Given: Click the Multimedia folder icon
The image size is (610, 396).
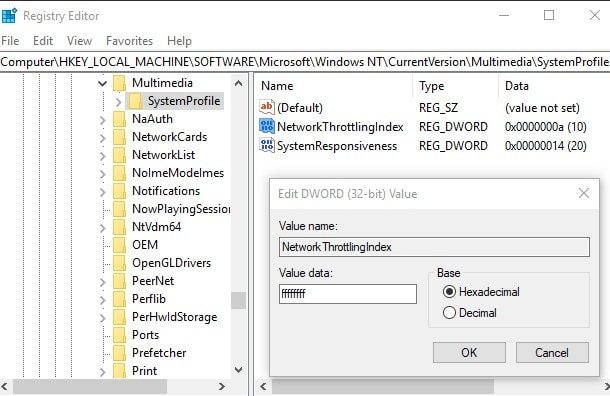Looking at the screenshot, I should 119,83.
